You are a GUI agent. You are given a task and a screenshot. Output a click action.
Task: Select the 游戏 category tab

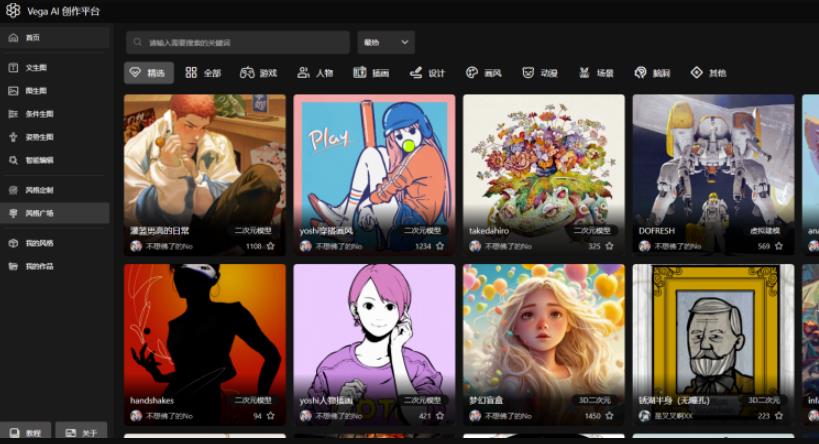click(258, 73)
